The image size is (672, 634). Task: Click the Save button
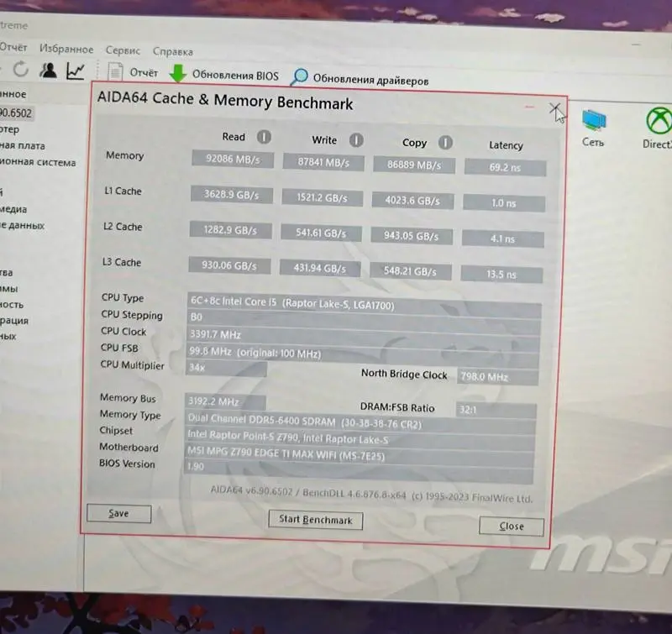(x=118, y=514)
